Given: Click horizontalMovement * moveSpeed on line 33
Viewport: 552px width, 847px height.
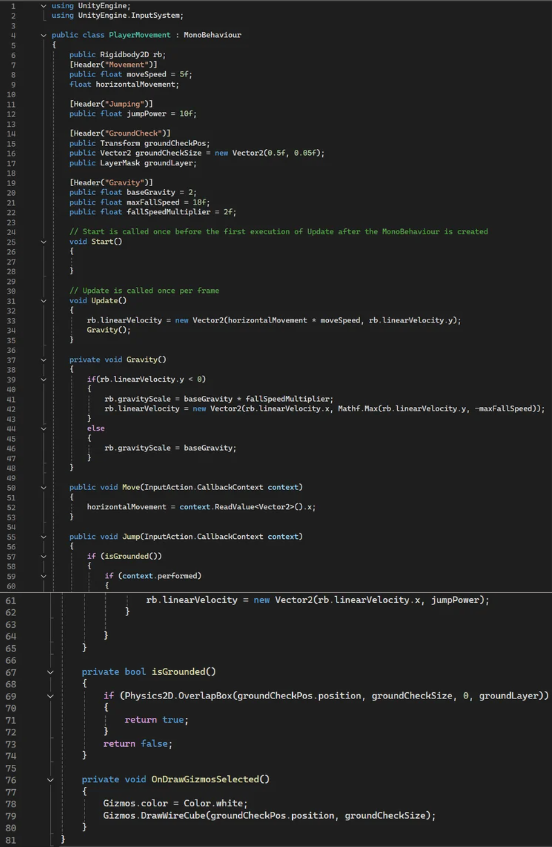Looking at the screenshot, I should [293, 320].
